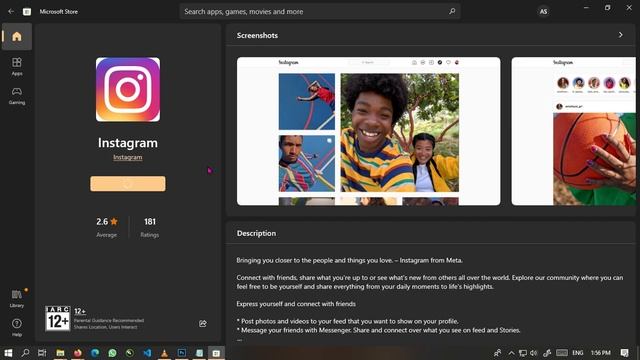Open the first Instagram feed screenshot
The width and height of the screenshot is (640, 360).
[369, 131]
